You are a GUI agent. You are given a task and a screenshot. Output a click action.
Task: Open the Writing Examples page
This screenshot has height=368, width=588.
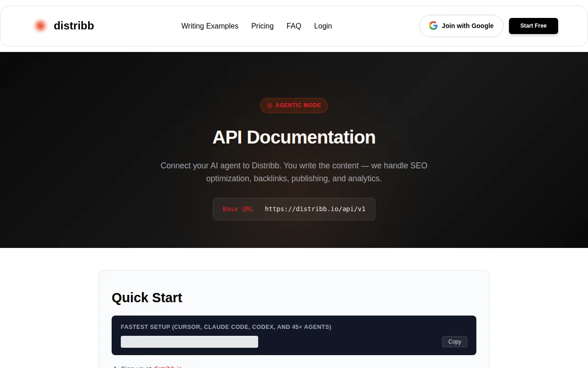pos(210,26)
